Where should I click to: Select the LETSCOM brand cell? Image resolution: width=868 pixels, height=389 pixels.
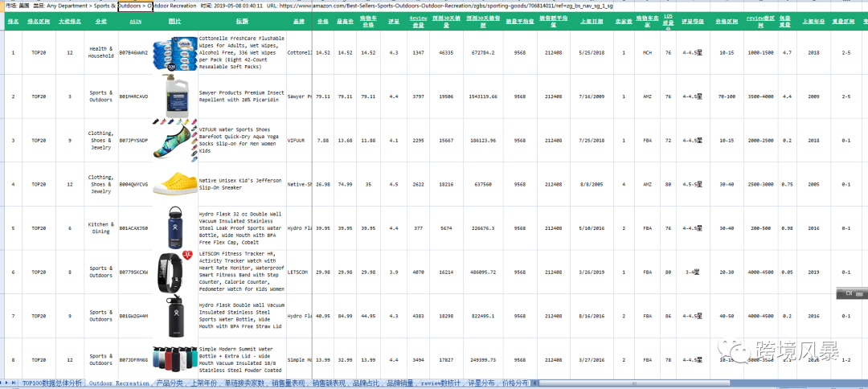tap(299, 272)
